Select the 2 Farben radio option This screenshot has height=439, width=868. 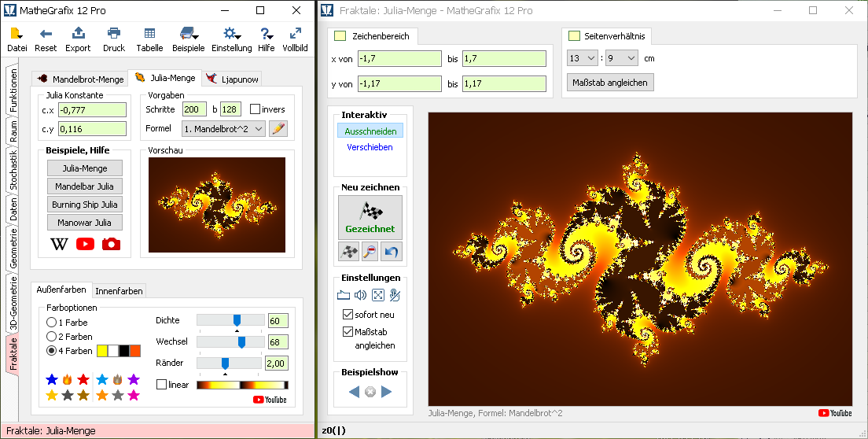tap(52, 337)
